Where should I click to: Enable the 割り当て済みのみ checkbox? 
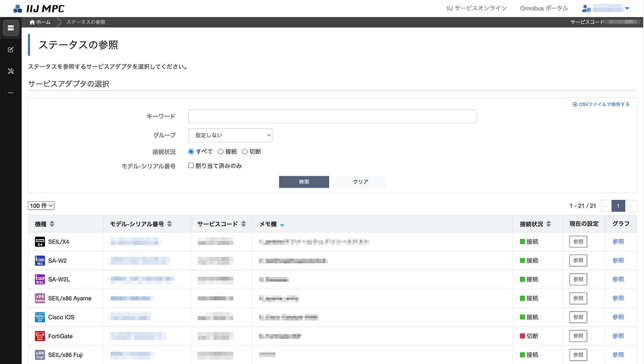(x=191, y=166)
